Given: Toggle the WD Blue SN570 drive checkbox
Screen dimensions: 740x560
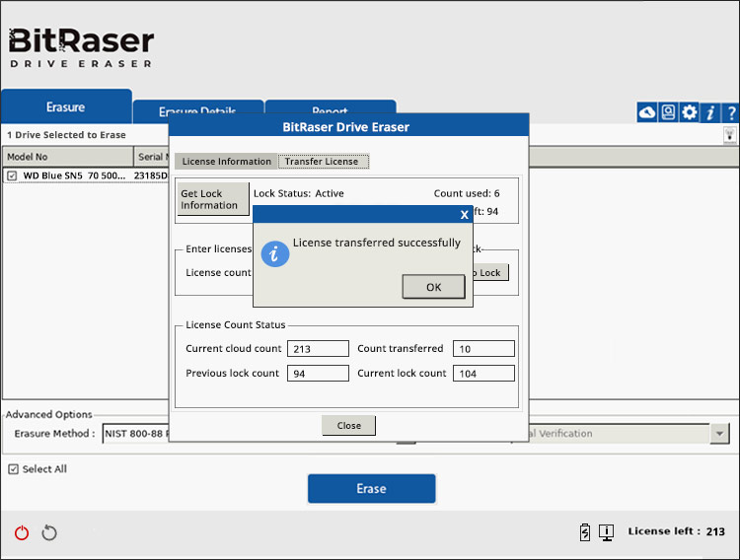Looking at the screenshot, I should (12, 175).
